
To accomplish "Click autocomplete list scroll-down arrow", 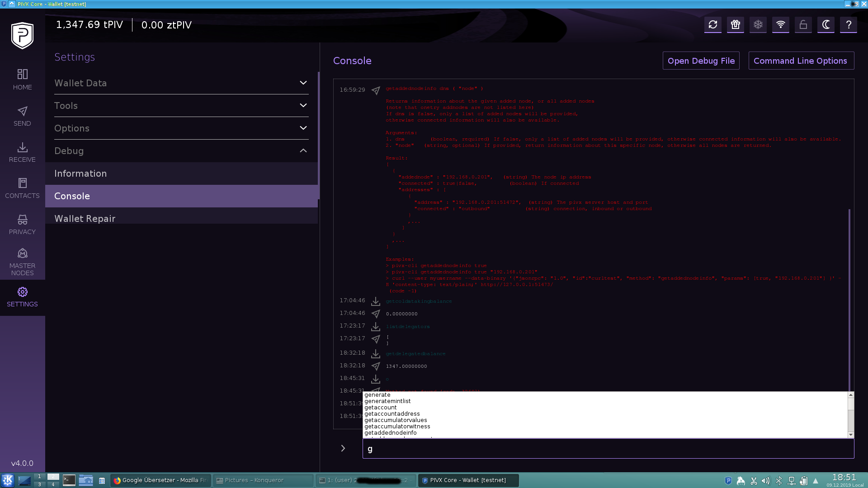I will [x=851, y=435].
